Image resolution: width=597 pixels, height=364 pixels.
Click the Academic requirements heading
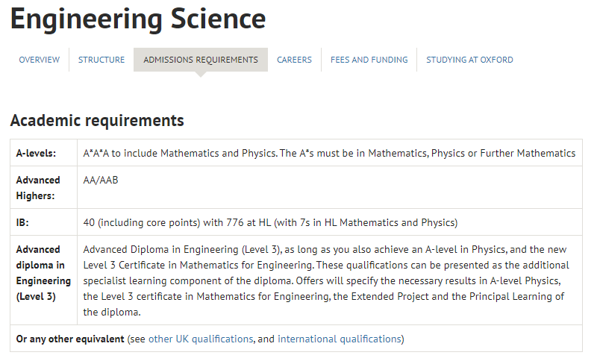pyautogui.click(x=97, y=120)
